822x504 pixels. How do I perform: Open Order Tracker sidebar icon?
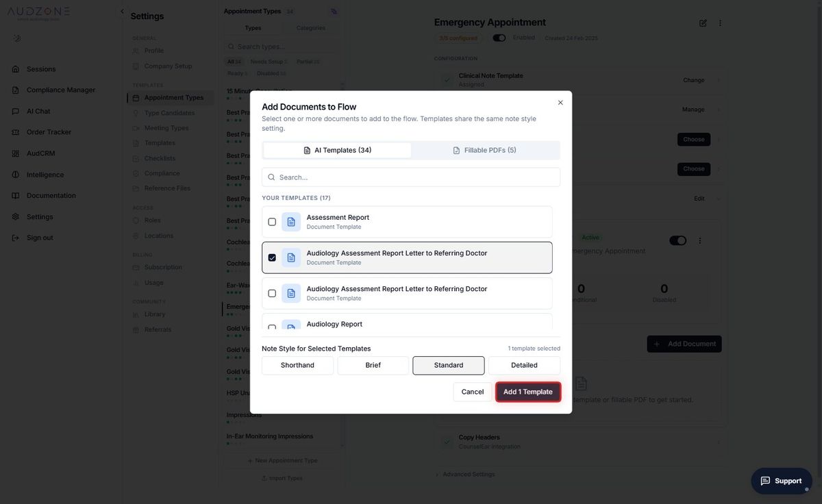pos(16,132)
